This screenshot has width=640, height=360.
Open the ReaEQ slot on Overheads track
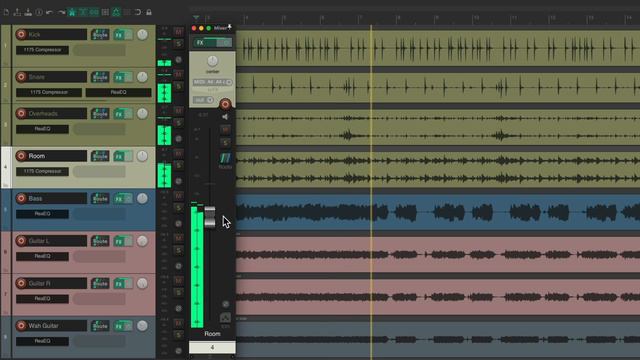[x=42, y=129]
